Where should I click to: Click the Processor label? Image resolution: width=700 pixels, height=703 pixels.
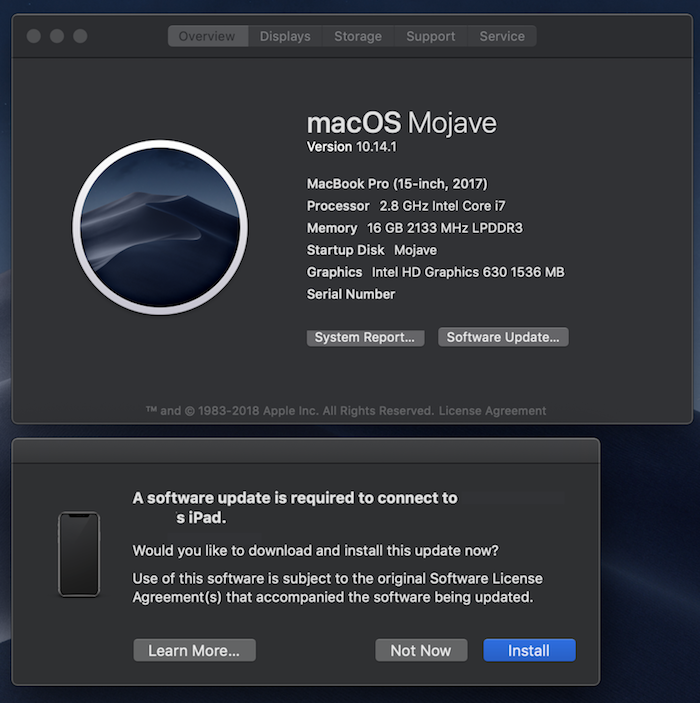(x=338, y=206)
